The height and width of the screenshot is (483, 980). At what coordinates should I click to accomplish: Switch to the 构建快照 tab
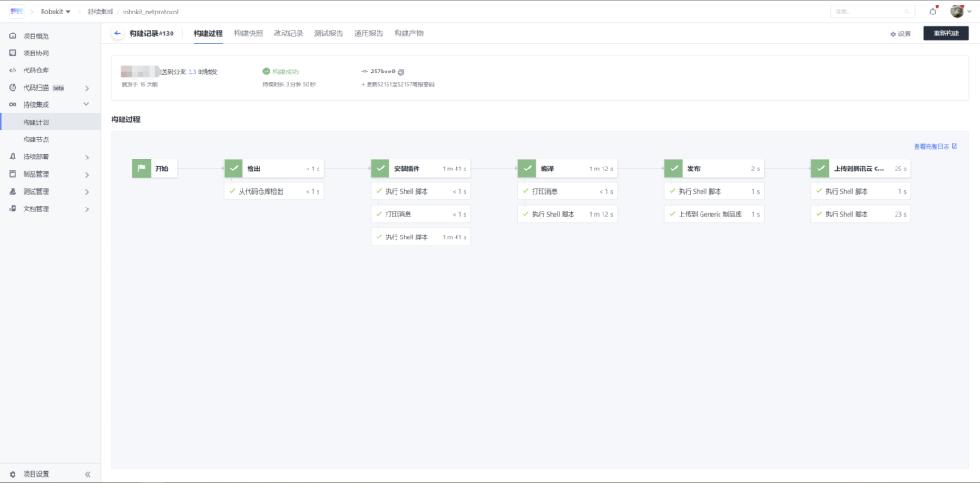[248, 33]
